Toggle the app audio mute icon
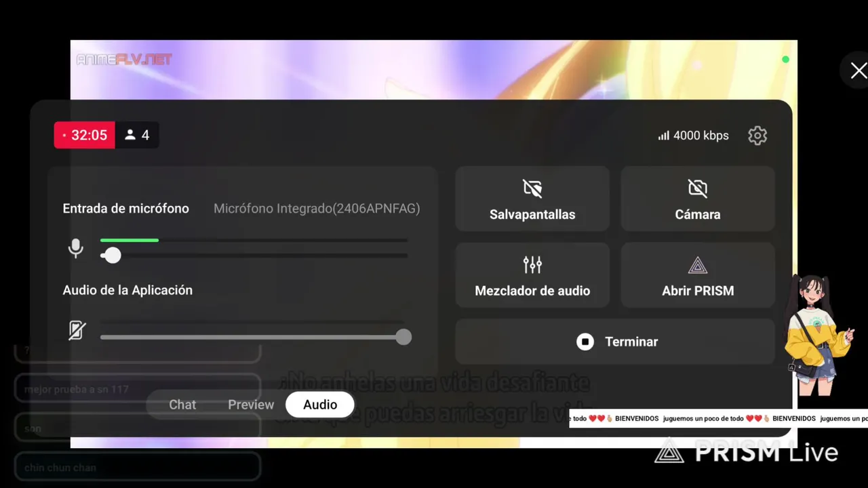 point(77,330)
